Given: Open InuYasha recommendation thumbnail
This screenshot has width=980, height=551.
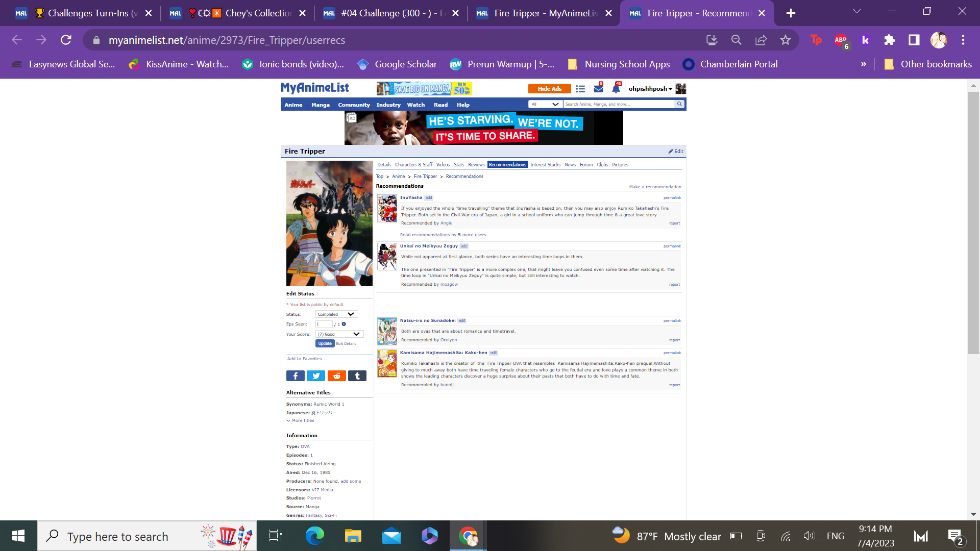Looking at the screenshot, I should tap(387, 209).
